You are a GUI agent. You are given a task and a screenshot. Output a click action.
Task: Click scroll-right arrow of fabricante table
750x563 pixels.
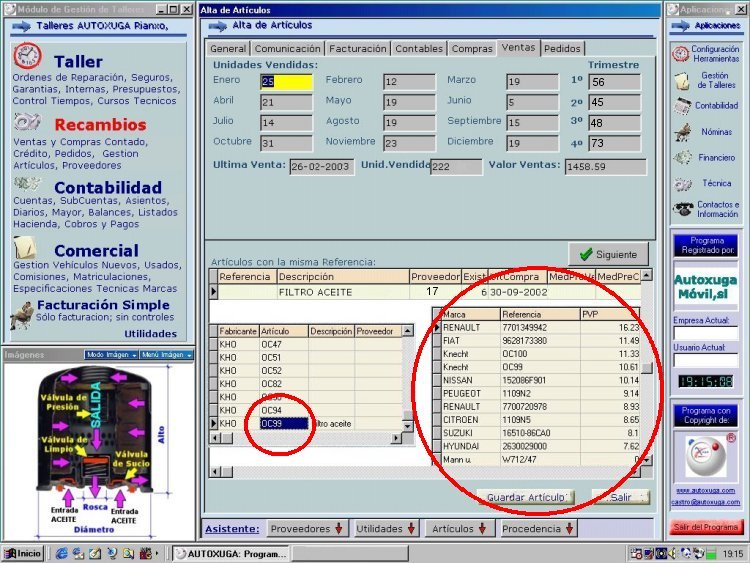click(x=396, y=438)
